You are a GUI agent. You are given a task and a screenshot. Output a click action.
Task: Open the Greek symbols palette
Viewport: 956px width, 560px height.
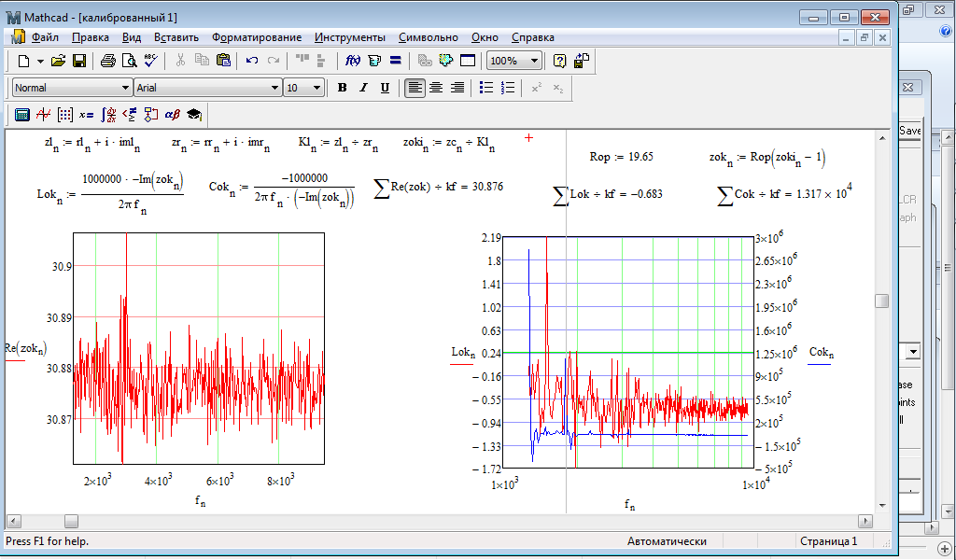click(173, 115)
